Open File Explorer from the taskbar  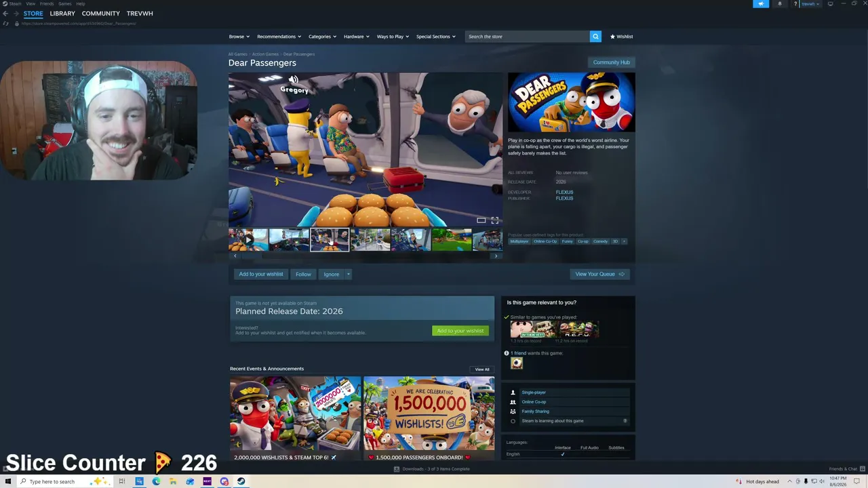pyautogui.click(x=173, y=481)
